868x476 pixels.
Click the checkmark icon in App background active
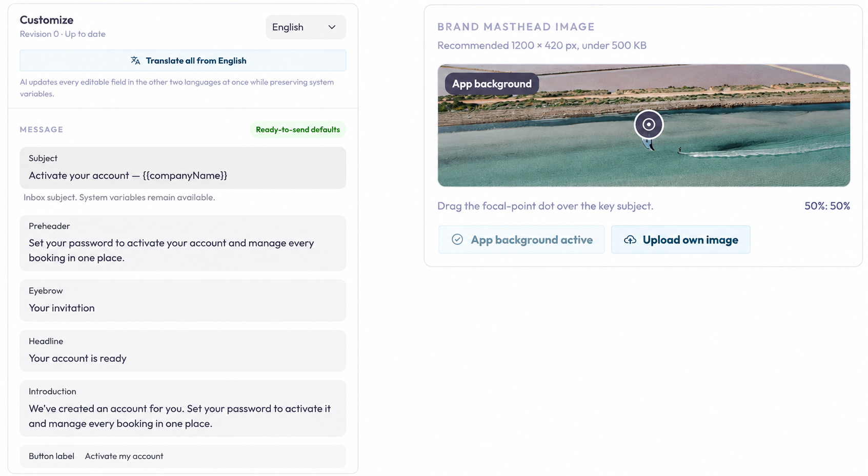click(x=457, y=240)
